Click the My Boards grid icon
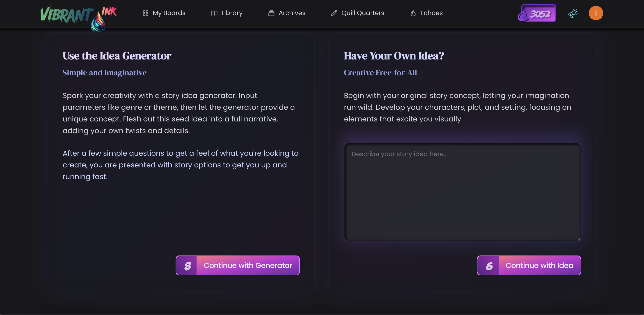This screenshot has width=644, height=315. [145, 13]
